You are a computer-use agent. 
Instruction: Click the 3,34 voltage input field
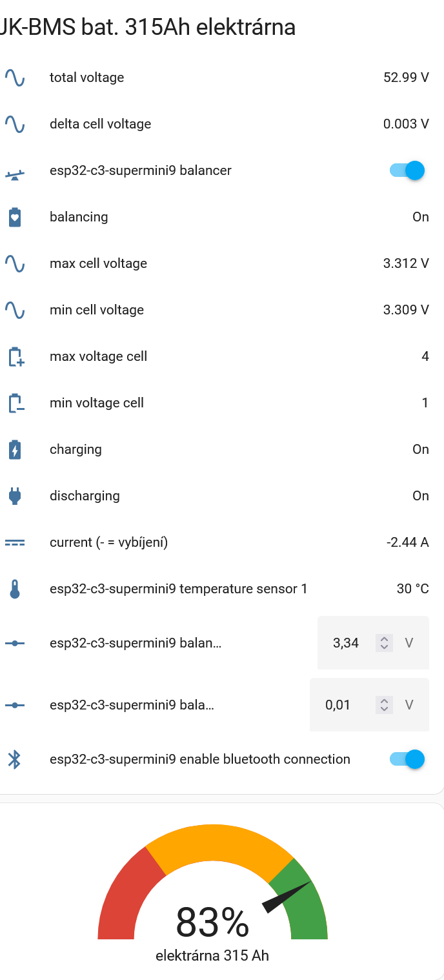click(346, 643)
